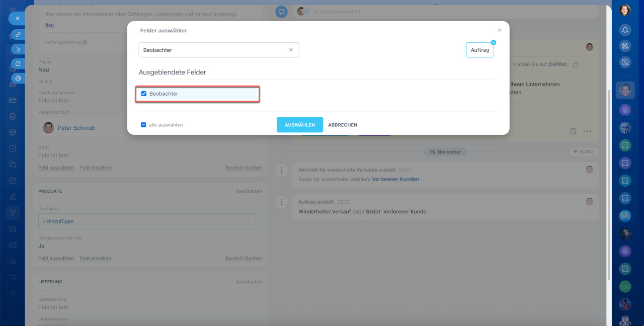Open the chat search icon in right bar

click(x=625, y=62)
